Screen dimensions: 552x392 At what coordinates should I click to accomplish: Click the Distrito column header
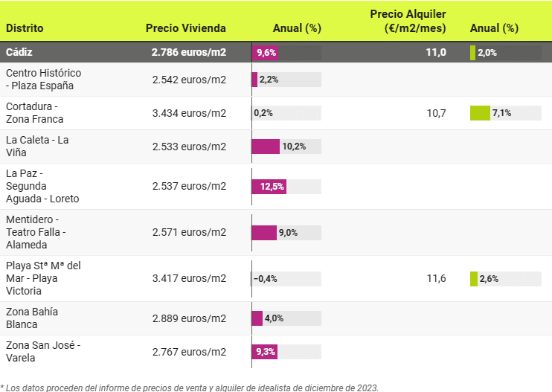(25, 28)
